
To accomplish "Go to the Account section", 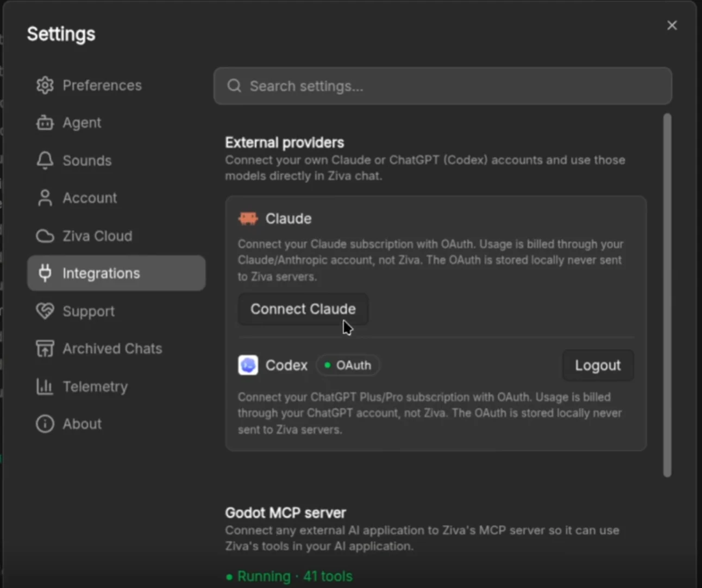I will [x=116, y=198].
